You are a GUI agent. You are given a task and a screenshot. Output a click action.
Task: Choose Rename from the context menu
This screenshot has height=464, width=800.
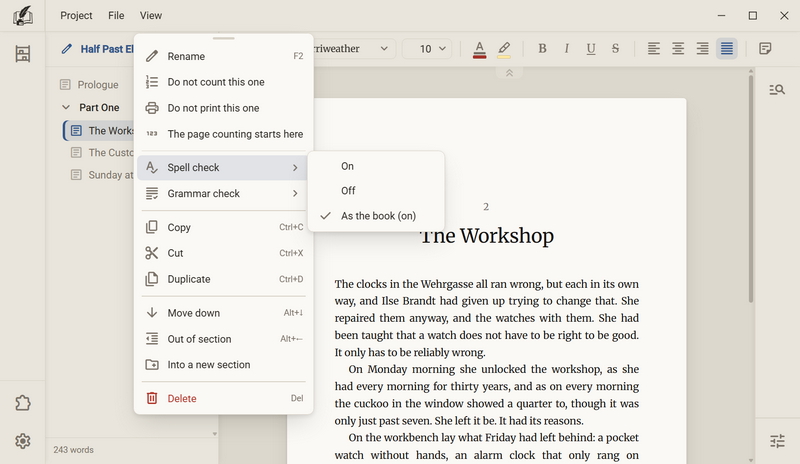(x=223, y=56)
